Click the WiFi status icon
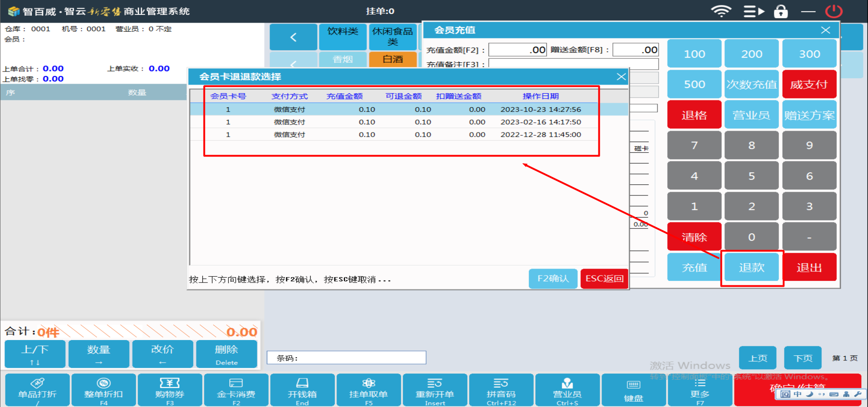The image size is (868, 407). 721,11
